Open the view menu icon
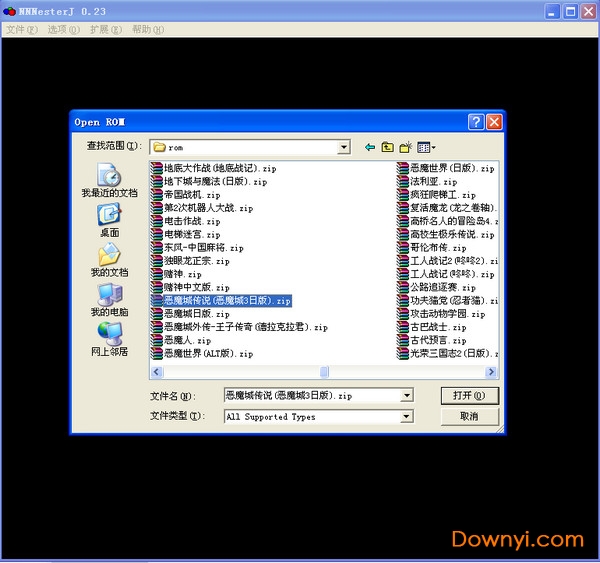Screen dimensions: 600x563 pos(426,147)
